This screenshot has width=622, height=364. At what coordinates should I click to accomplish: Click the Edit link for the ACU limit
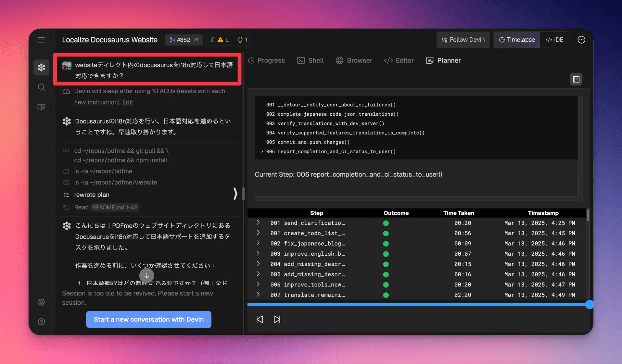coord(128,102)
